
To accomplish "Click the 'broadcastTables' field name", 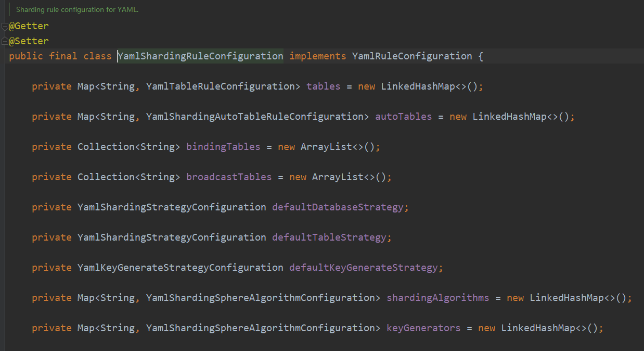I will coord(229,177).
